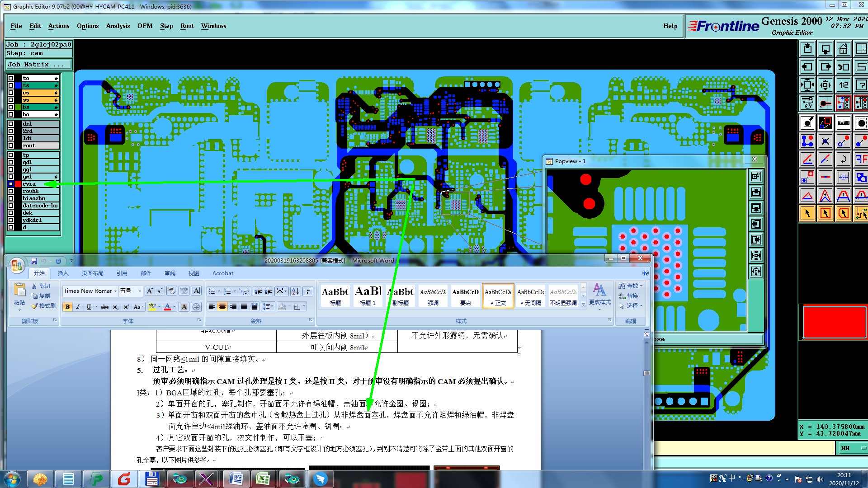Screen dimensions: 868x488
Task: Click the 1:2 zoom scale icon
Action: point(843,85)
